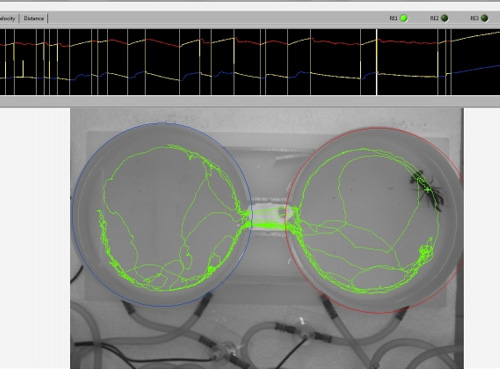Switch to the Distance tab
Screen dimensions: 500x369
(34, 18)
